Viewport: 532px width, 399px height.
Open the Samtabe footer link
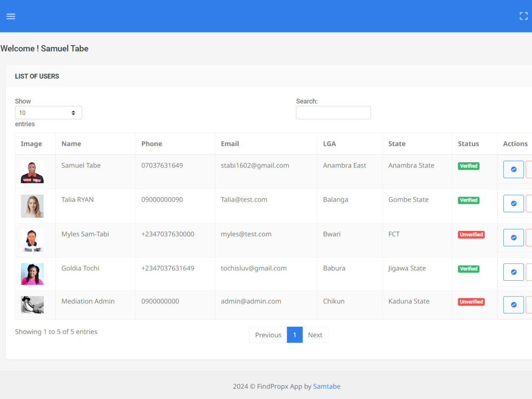(327, 386)
